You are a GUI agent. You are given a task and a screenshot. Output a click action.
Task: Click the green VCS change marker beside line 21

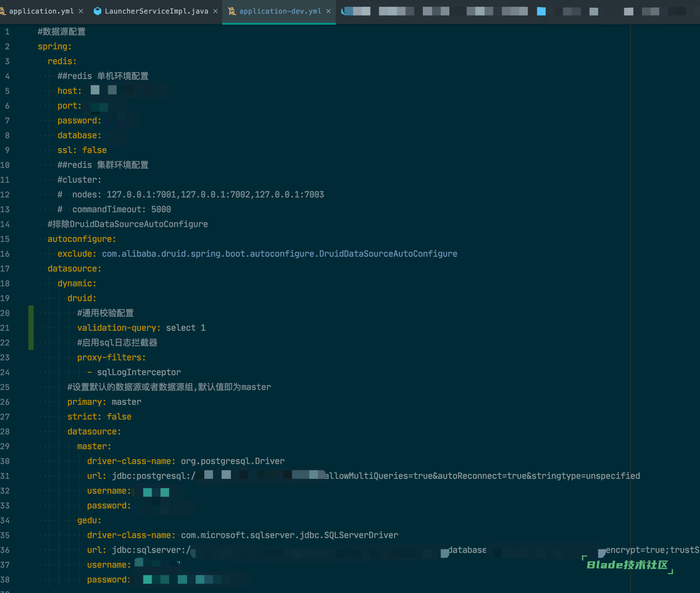tap(31, 328)
